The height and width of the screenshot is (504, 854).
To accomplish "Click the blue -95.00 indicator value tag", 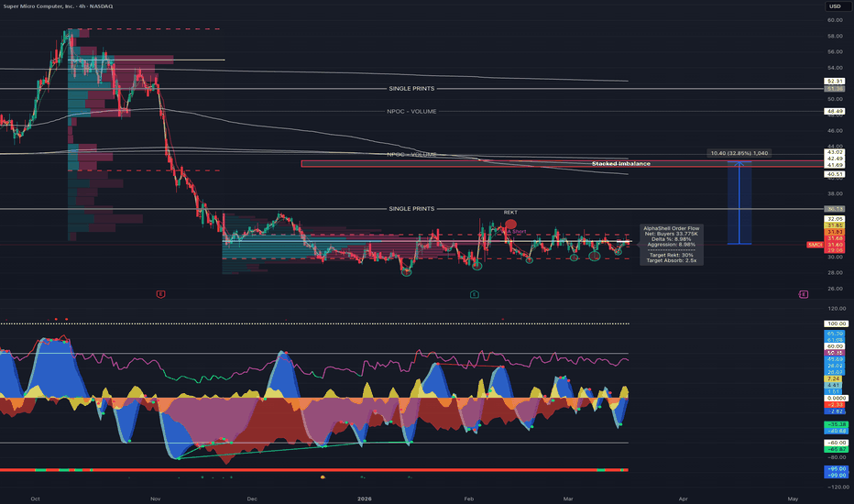I will coord(835,467).
